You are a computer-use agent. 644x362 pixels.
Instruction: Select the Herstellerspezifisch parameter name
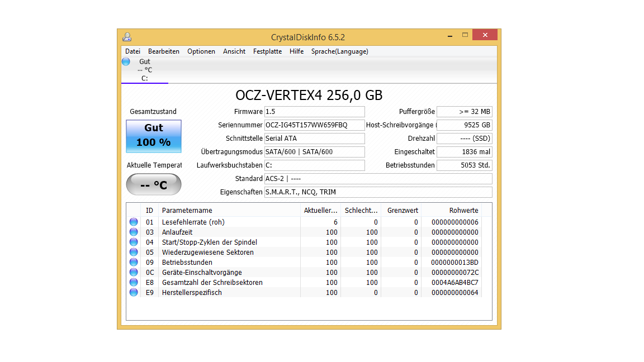192,292
